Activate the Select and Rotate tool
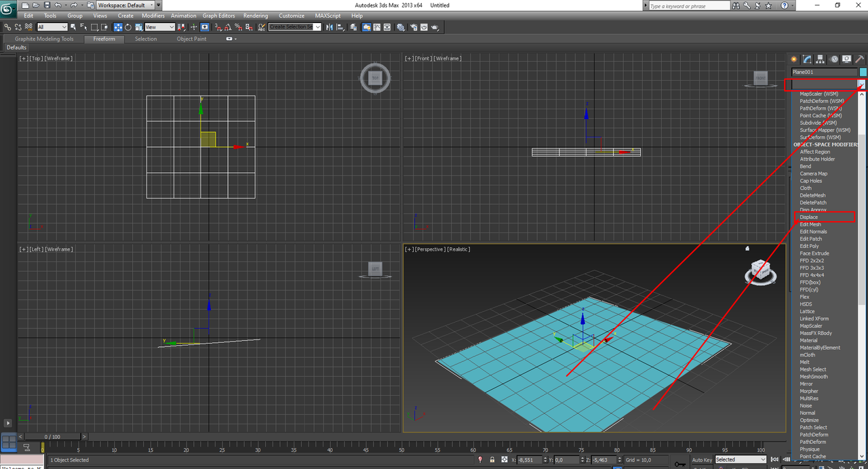Viewport: 868px width, 469px height. [128, 27]
